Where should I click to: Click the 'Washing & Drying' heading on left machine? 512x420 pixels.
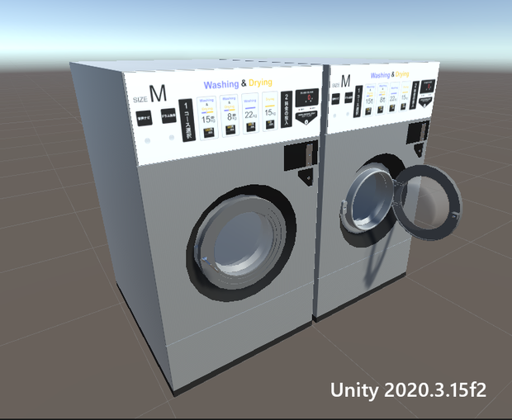point(238,83)
